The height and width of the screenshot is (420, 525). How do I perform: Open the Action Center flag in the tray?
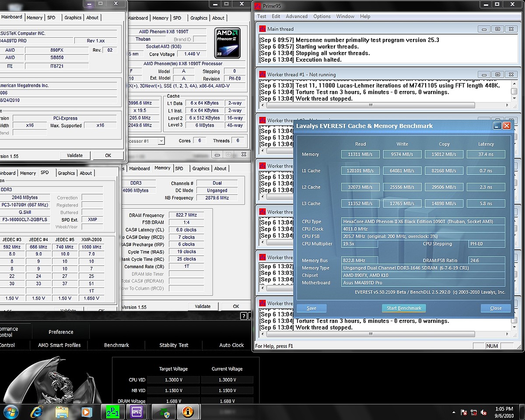[x=464, y=412]
